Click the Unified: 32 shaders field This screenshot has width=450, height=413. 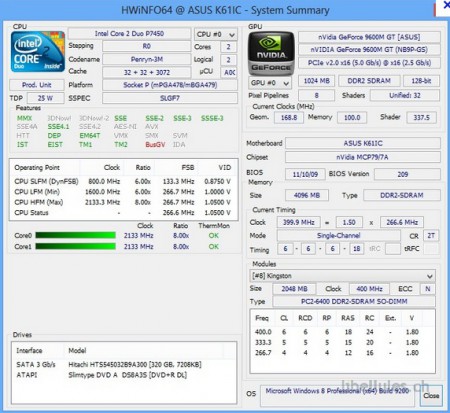click(x=405, y=96)
